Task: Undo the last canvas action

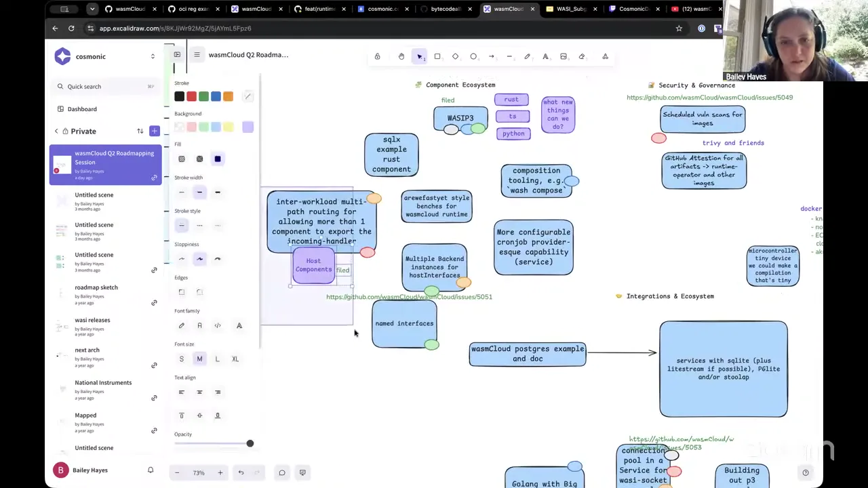Action: pos(241,472)
